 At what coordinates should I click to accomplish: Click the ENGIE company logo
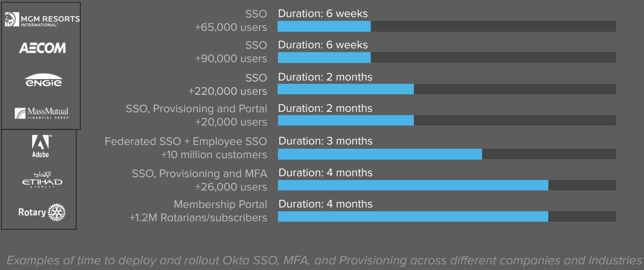[44, 81]
